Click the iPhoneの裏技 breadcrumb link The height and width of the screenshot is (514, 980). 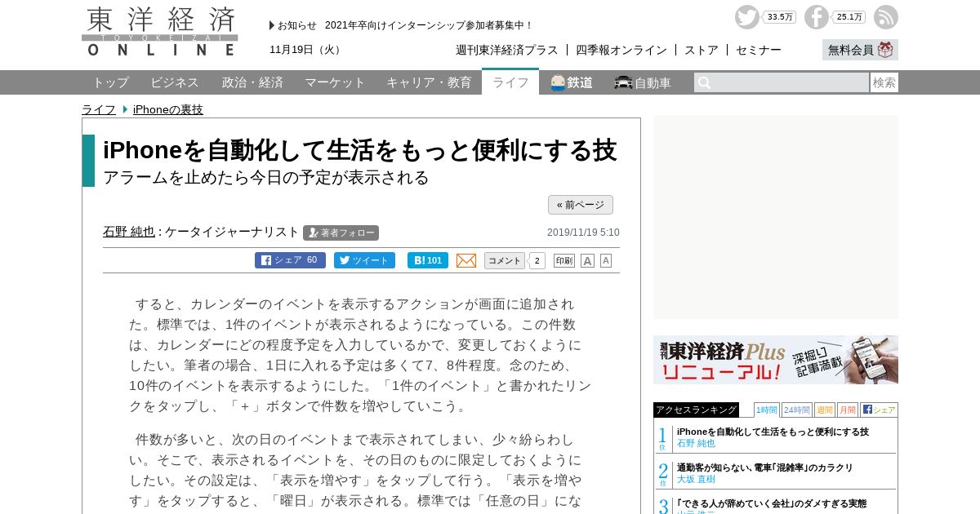click(x=168, y=109)
